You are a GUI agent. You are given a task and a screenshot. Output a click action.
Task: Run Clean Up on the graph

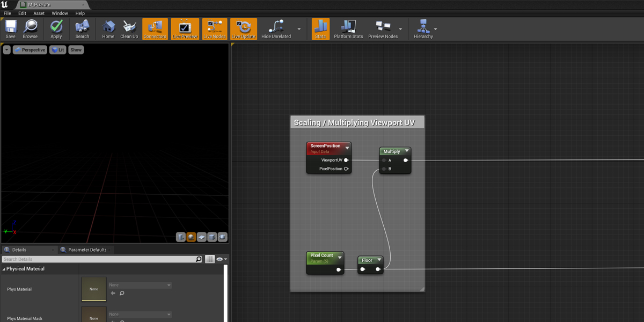coord(129,29)
